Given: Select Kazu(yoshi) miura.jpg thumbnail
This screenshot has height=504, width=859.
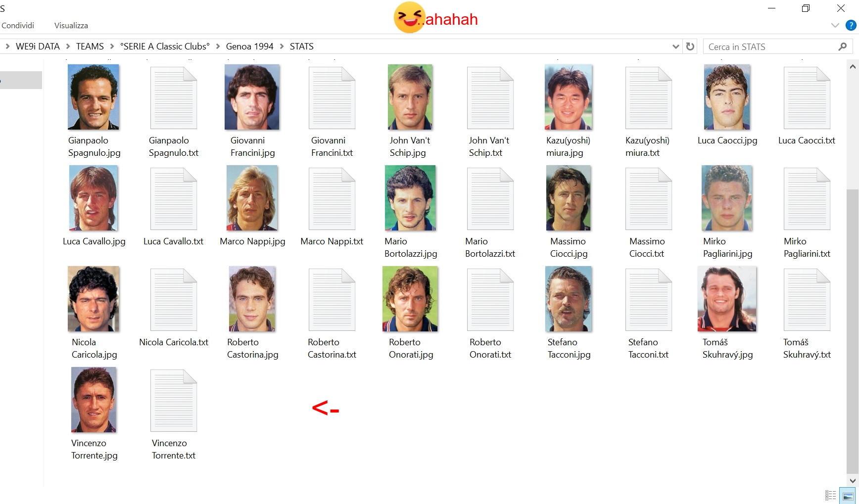Looking at the screenshot, I should coord(568,97).
